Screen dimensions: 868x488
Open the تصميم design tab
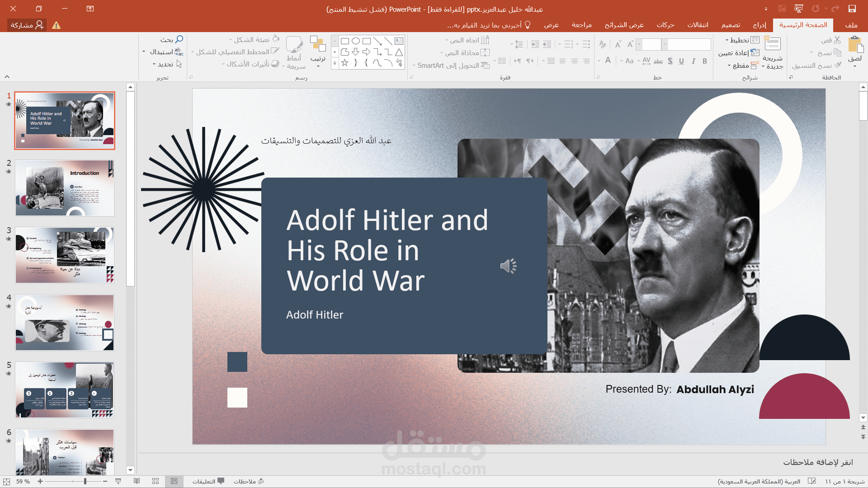tap(731, 25)
